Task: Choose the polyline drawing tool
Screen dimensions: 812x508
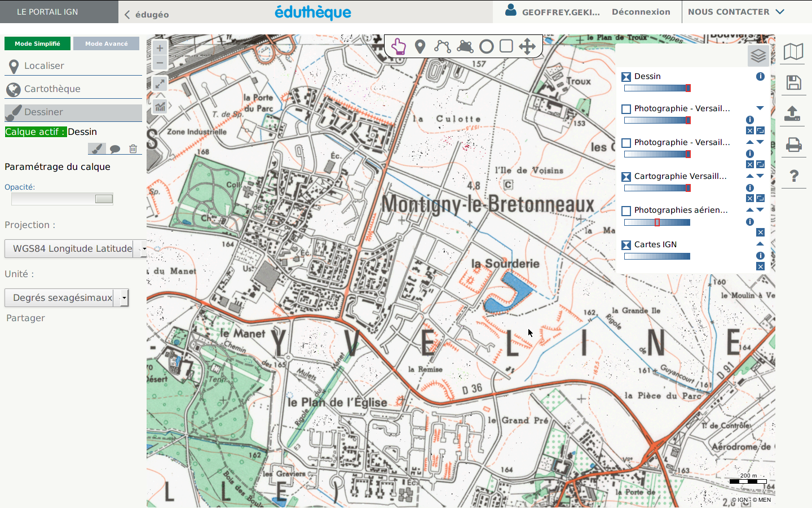Action: (442, 46)
